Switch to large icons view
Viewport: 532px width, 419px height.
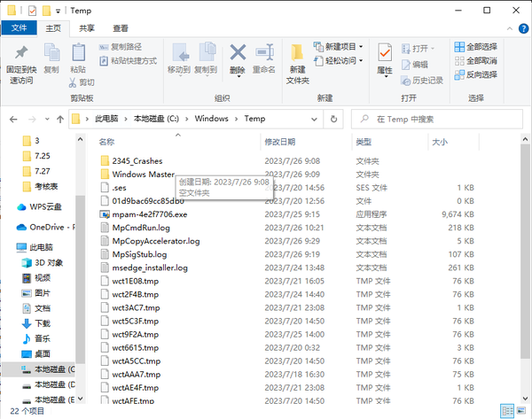pyautogui.click(x=521, y=411)
